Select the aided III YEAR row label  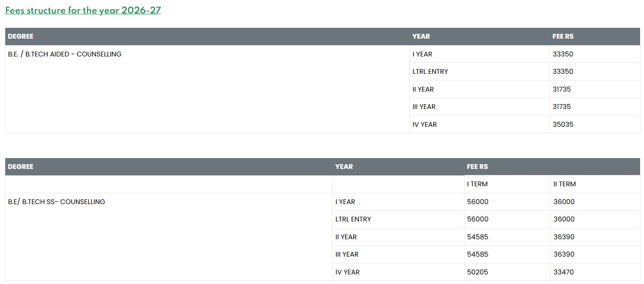pos(424,107)
